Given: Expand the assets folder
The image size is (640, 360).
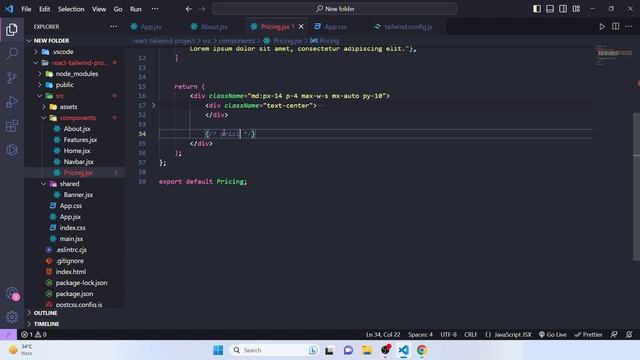Looking at the screenshot, I should tap(68, 107).
